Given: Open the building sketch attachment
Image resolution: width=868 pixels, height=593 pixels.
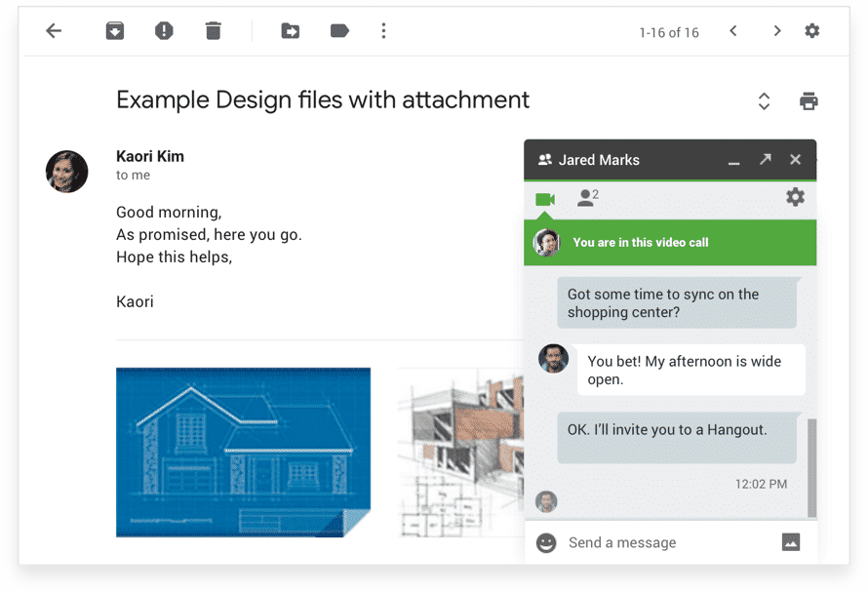Looking at the screenshot, I should point(460,453).
